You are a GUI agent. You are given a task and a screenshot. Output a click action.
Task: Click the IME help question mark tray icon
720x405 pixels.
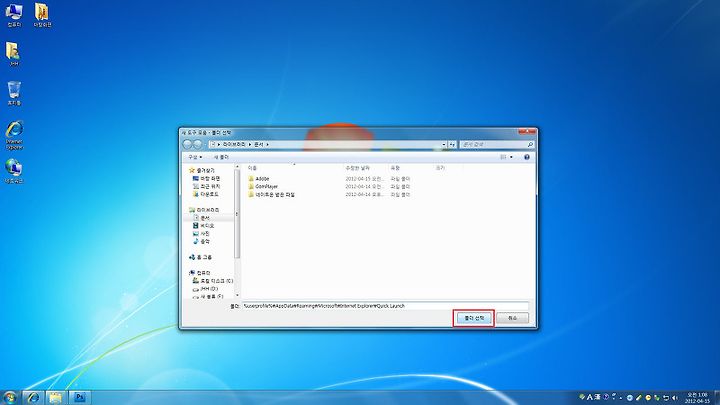tap(606, 397)
